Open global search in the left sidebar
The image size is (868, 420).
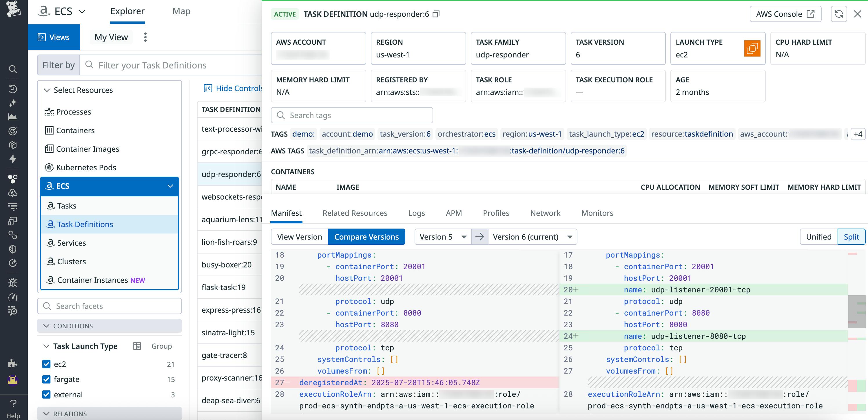[13, 69]
